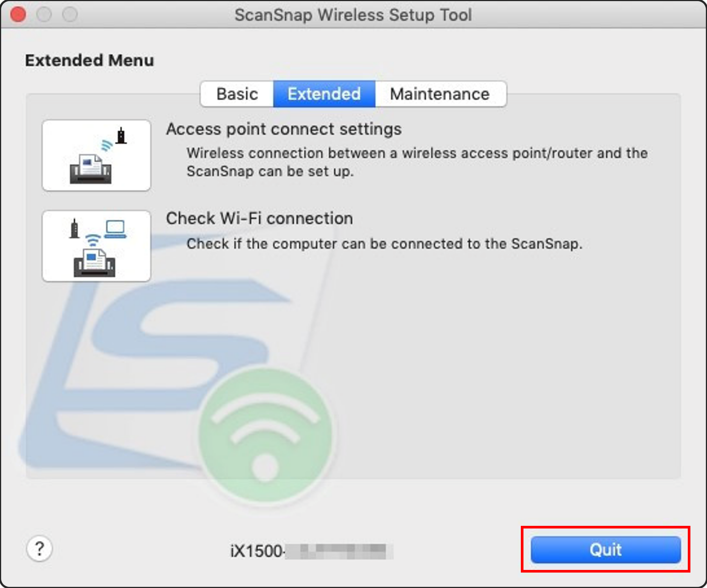Select the Extended tab
The width and height of the screenshot is (707, 588).
point(324,94)
